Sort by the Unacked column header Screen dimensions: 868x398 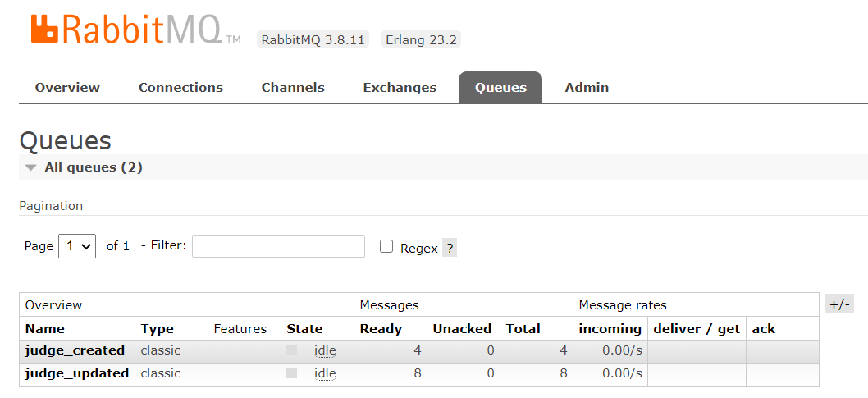[x=462, y=329]
